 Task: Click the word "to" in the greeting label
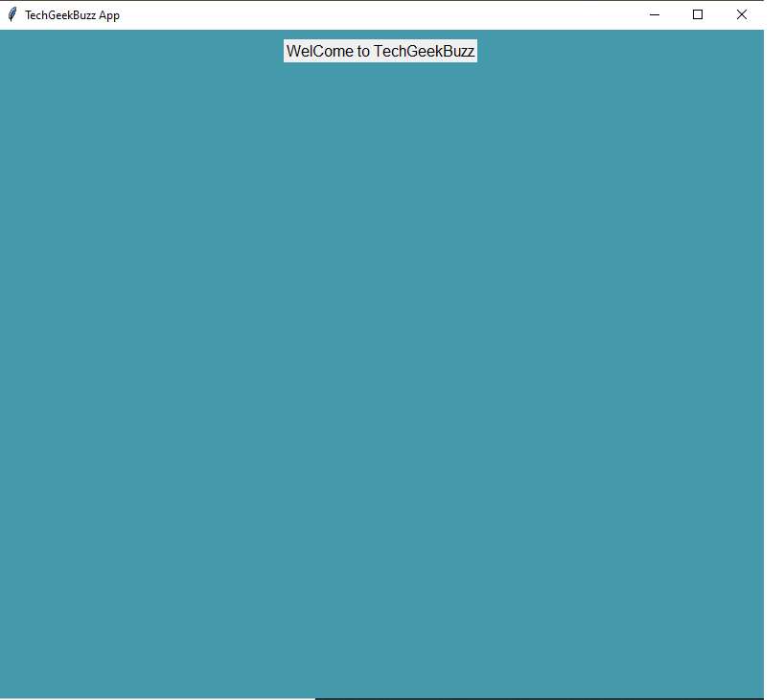pos(364,52)
